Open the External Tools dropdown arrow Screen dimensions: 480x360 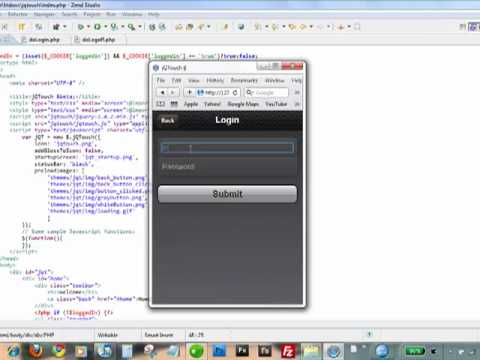[140, 27]
